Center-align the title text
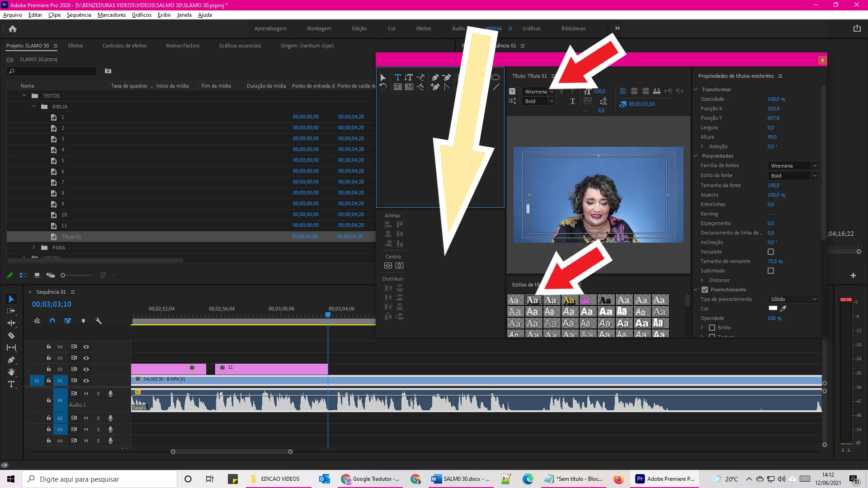This screenshot has width=868, height=488. (634, 91)
